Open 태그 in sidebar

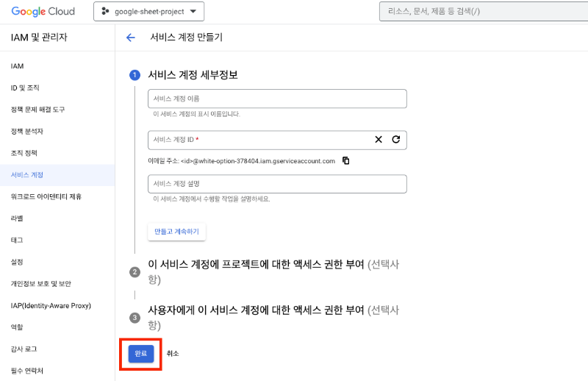[16, 241]
